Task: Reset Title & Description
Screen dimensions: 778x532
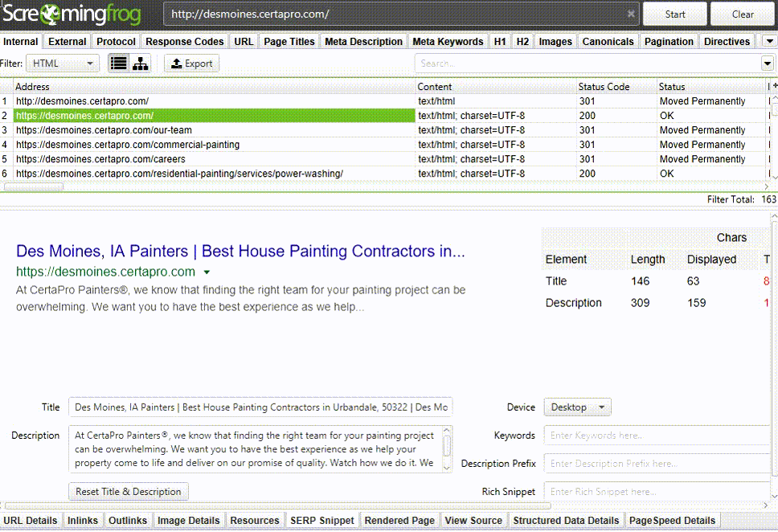Action: [129, 491]
